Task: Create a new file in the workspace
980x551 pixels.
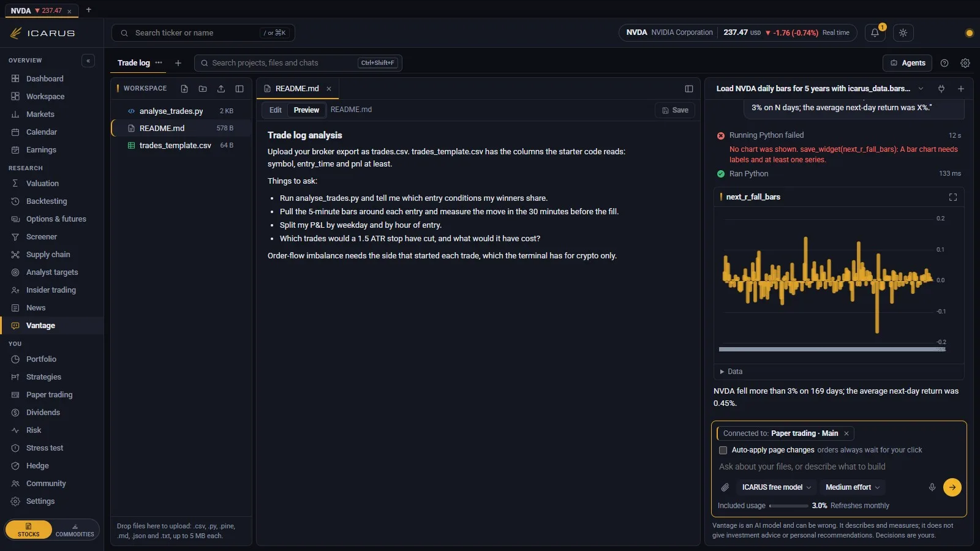Action: [184, 89]
